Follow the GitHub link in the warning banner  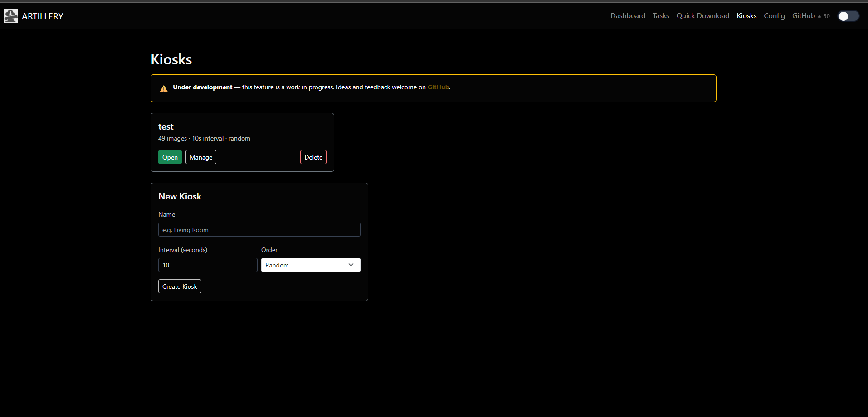[x=438, y=87]
